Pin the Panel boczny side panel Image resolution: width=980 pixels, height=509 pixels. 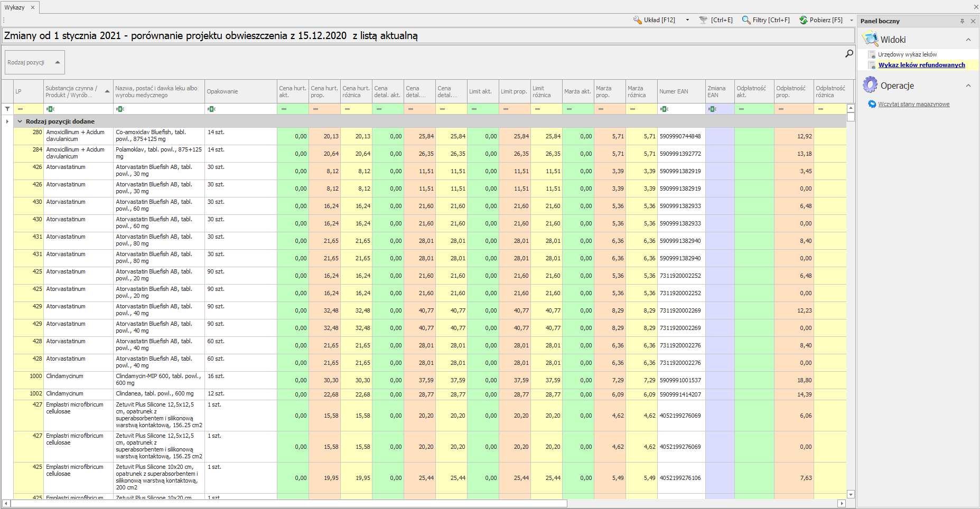(962, 21)
